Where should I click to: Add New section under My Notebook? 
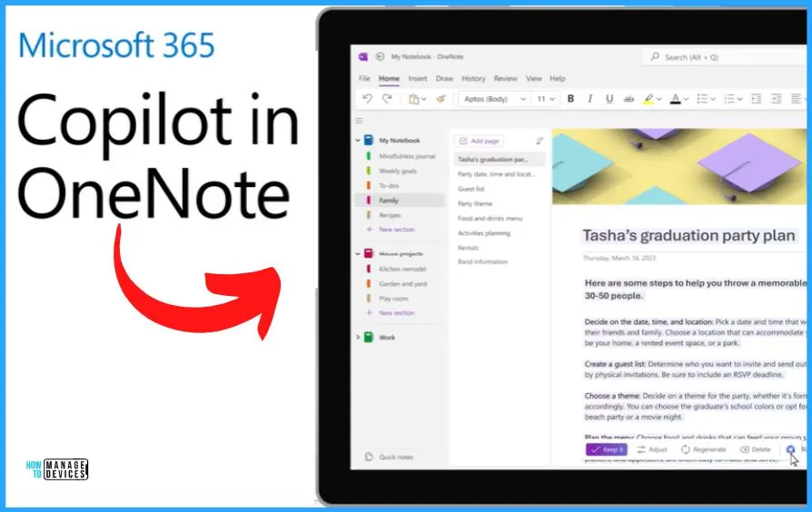[397, 230]
